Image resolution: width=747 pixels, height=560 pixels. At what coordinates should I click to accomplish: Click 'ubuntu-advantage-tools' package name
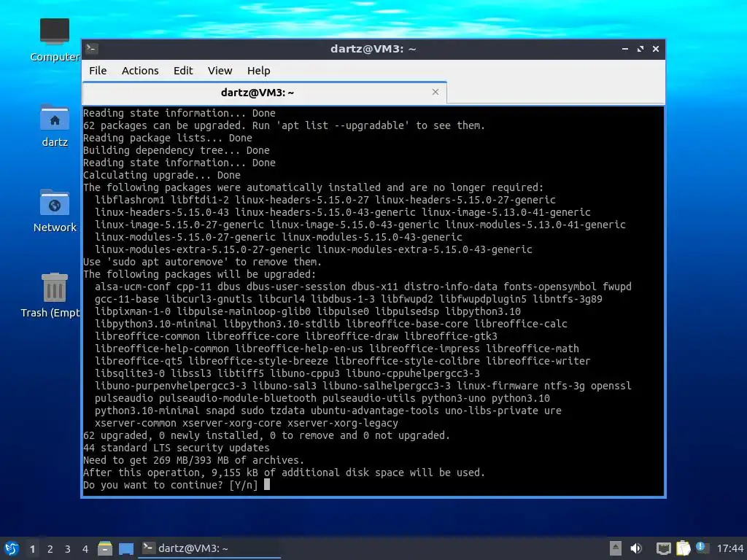click(x=375, y=411)
